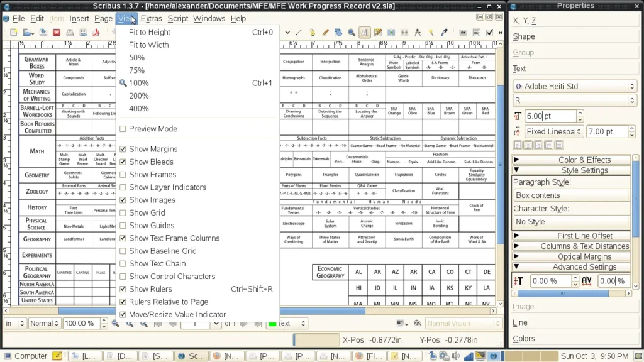Click the Save document toolbar icon
The width and height of the screenshot is (644, 362).
[42, 32]
